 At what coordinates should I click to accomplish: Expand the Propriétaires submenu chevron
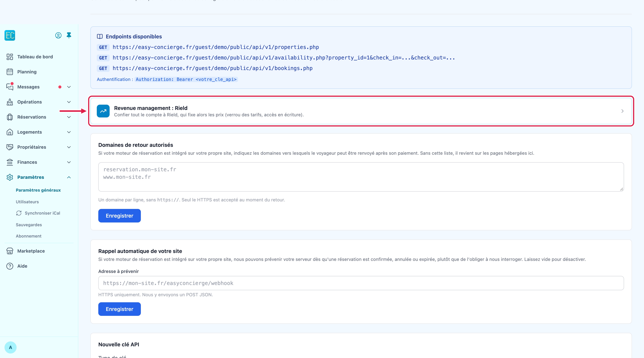point(69,147)
